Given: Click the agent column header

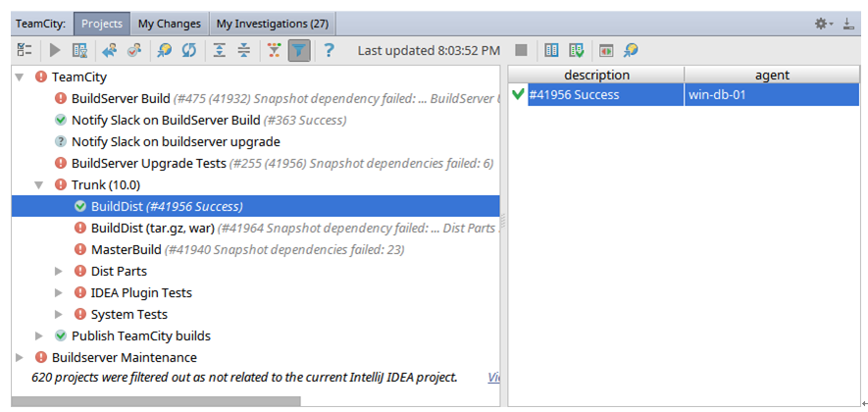Looking at the screenshot, I should click(772, 75).
